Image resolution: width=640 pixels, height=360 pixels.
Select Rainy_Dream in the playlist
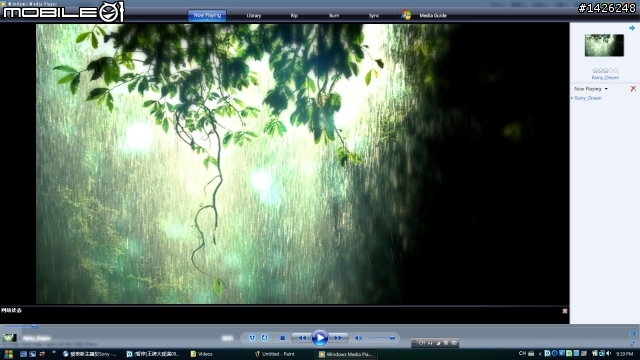point(588,98)
